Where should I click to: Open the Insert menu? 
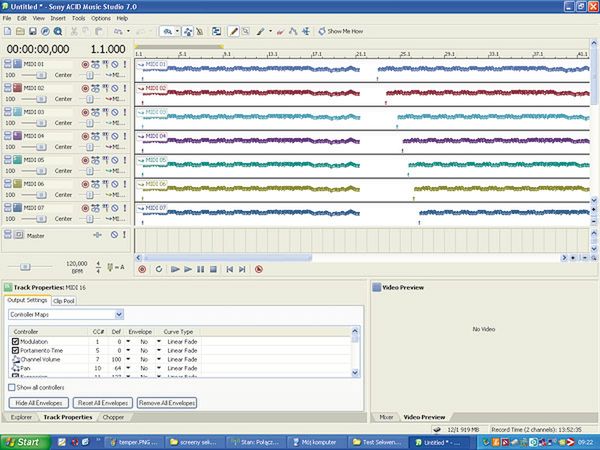click(x=57, y=18)
